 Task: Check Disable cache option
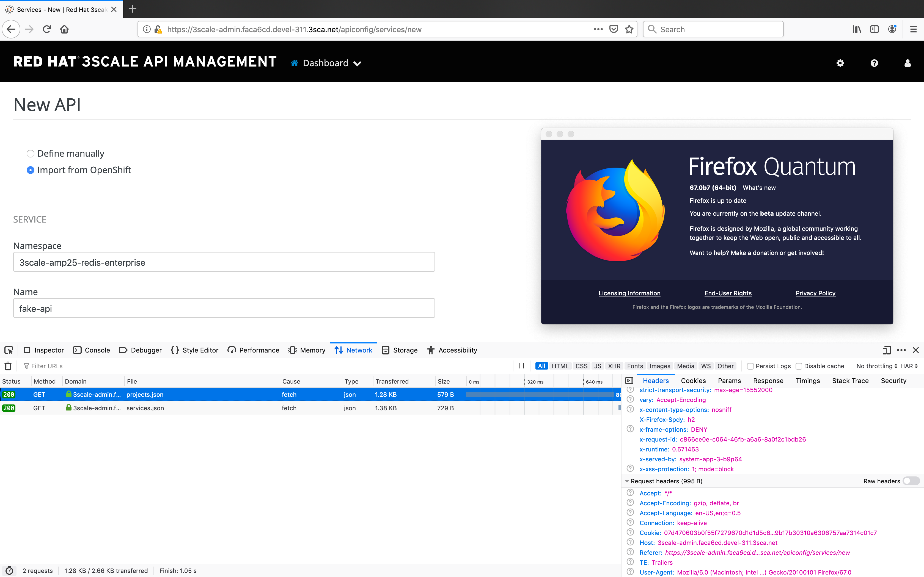pyautogui.click(x=799, y=366)
